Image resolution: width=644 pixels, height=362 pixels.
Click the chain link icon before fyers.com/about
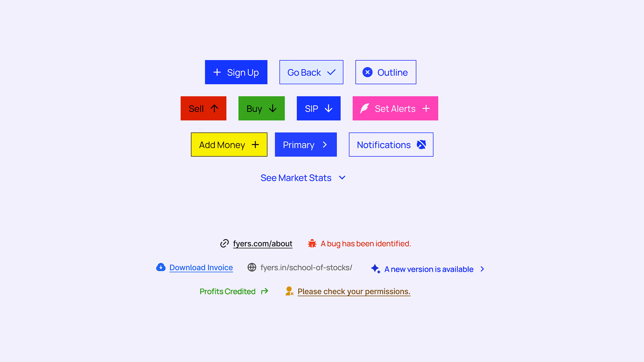224,243
